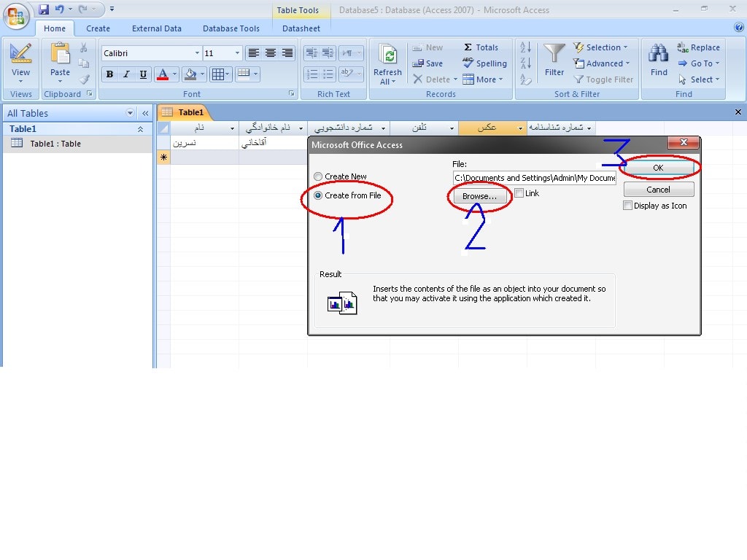Open Customize Quick Access Toolbar dropdown
Screen dimensions: 747x560
point(112,9)
